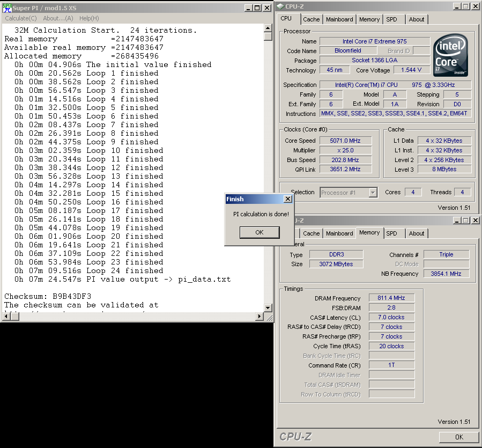Click Super PI horizontal scrollbar right arrow
This screenshot has height=448, width=482.
tap(259, 317)
